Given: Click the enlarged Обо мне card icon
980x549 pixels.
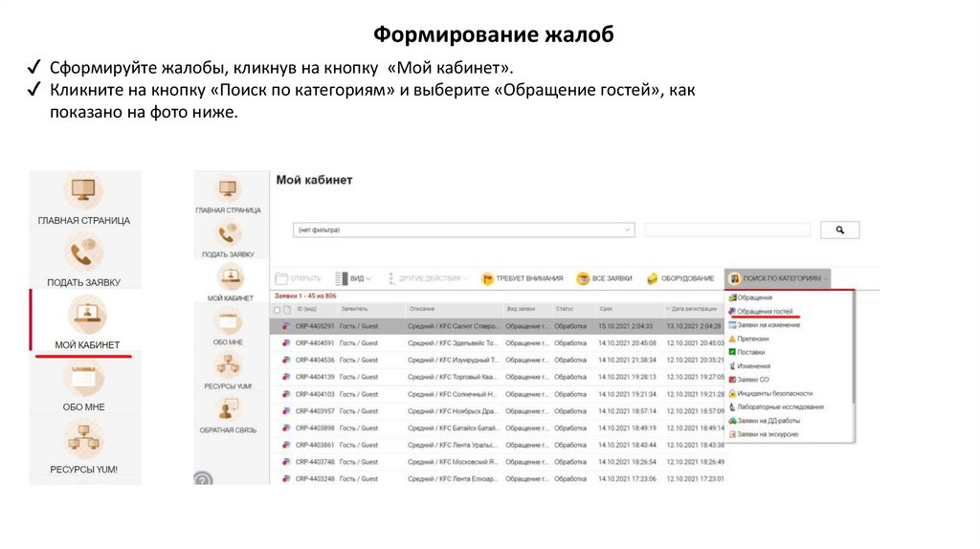Looking at the screenshot, I should (x=83, y=377).
